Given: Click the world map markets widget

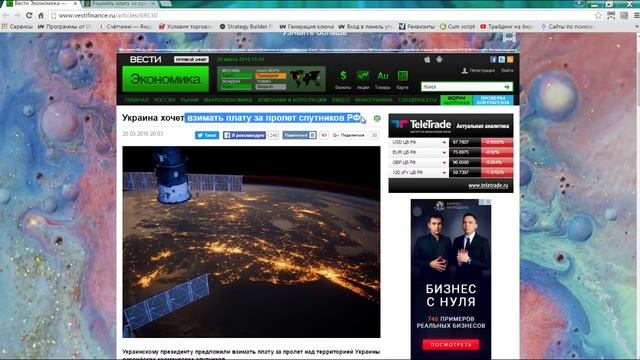Looking at the screenshot, I should tap(305, 78).
